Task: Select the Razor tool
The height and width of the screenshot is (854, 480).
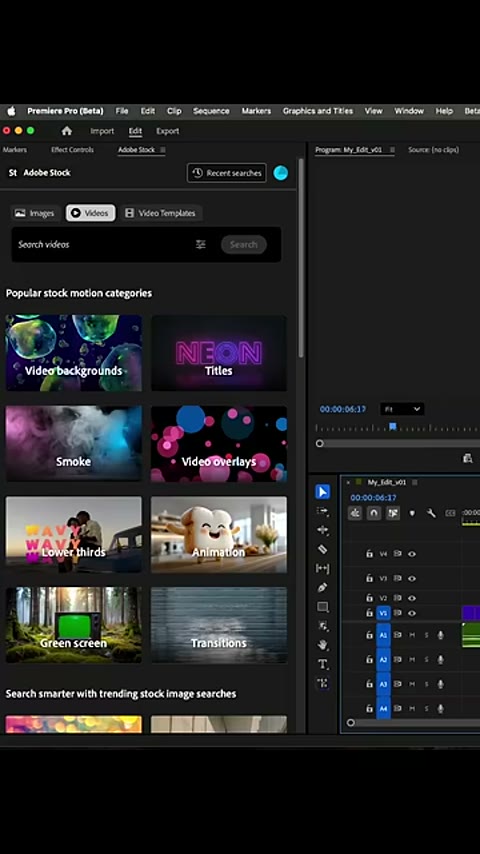Action: tap(322, 549)
